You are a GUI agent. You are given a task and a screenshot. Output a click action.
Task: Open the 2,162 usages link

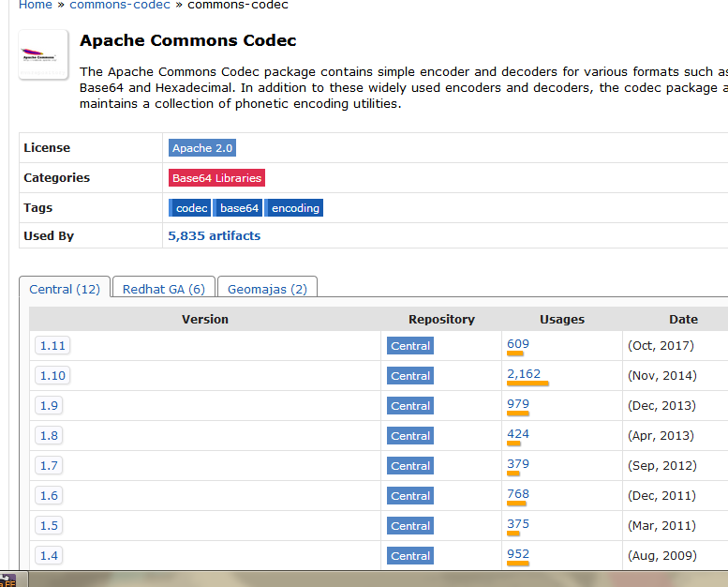524,373
